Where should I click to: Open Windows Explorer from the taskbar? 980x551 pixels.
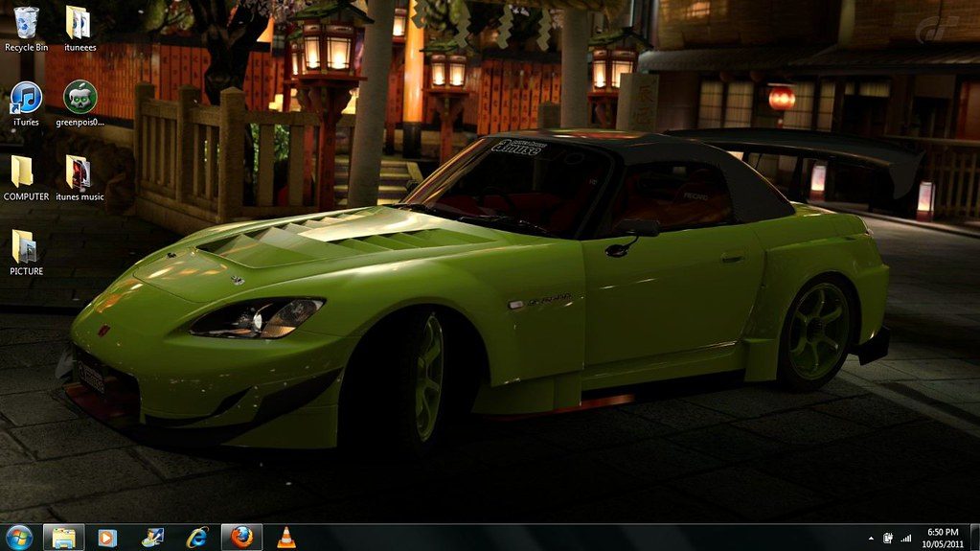tap(64, 538)
